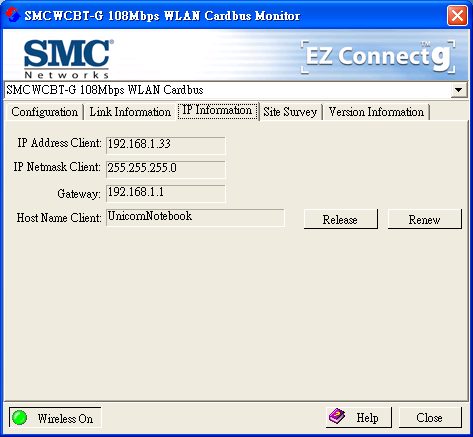Click the Close button at bottom

[430, 417]
